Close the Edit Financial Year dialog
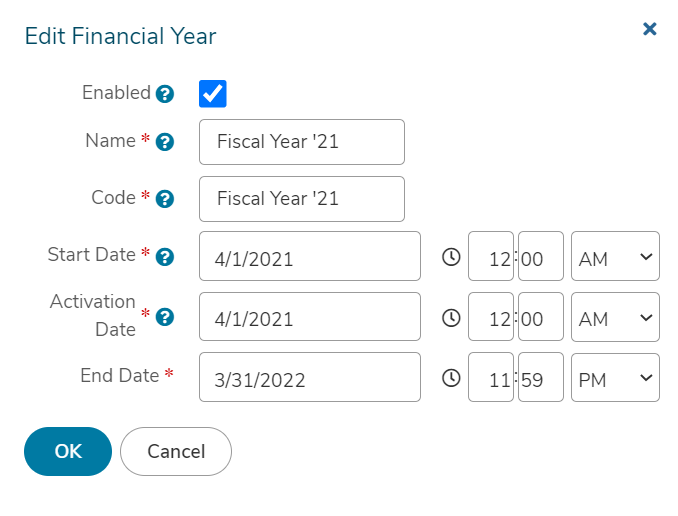 pos(649,29)
